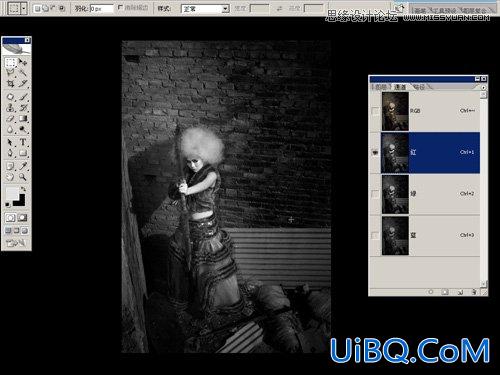Image resolution: width=500 pixels, height=375 pixels.
Task: Show the RGB composite channel visibility
Action: [375, 111]
